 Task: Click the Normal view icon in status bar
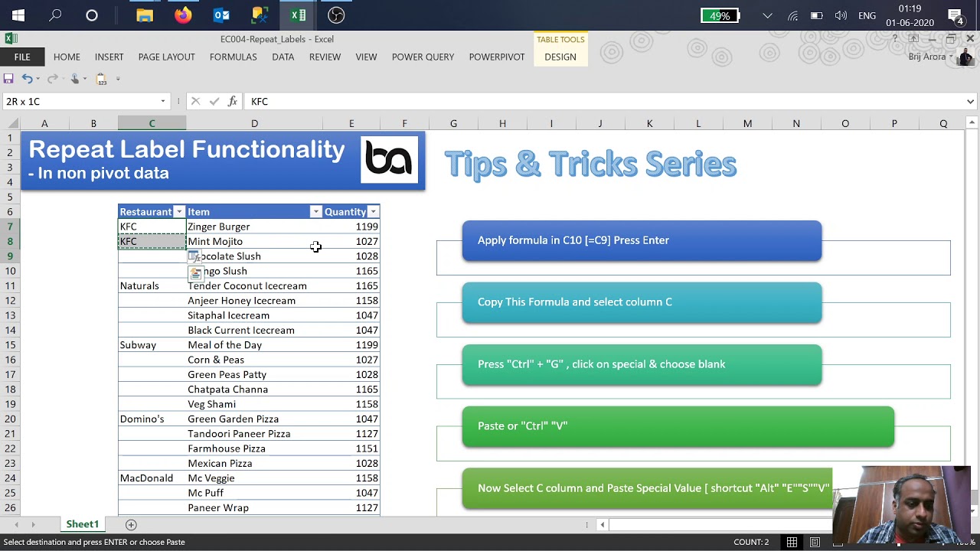coord(792,542)
